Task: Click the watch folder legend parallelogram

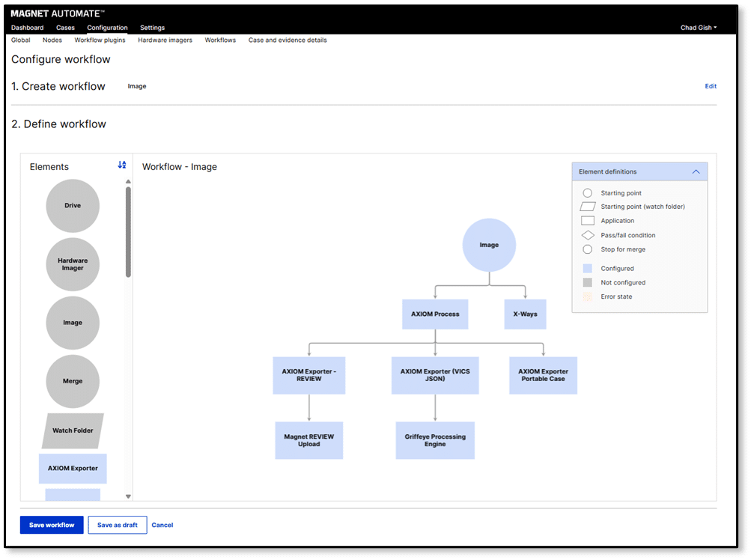Action: tap(588, 207)
